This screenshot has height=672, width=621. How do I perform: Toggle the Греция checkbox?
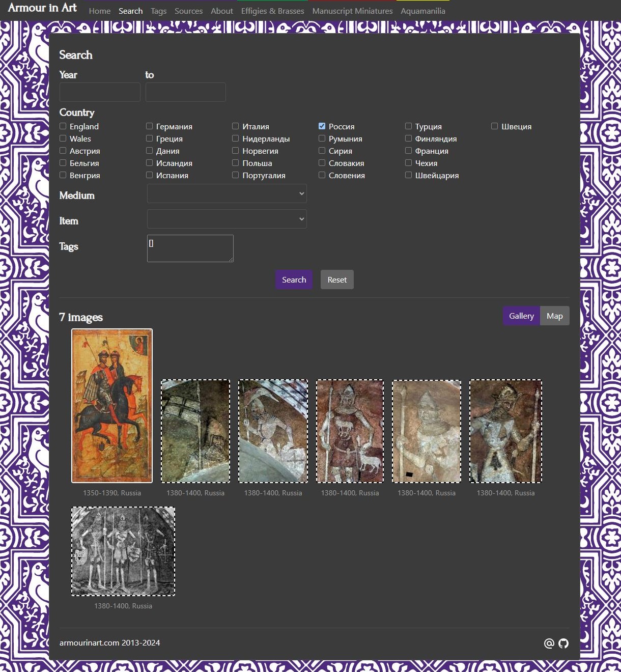(x=149, y=138)
